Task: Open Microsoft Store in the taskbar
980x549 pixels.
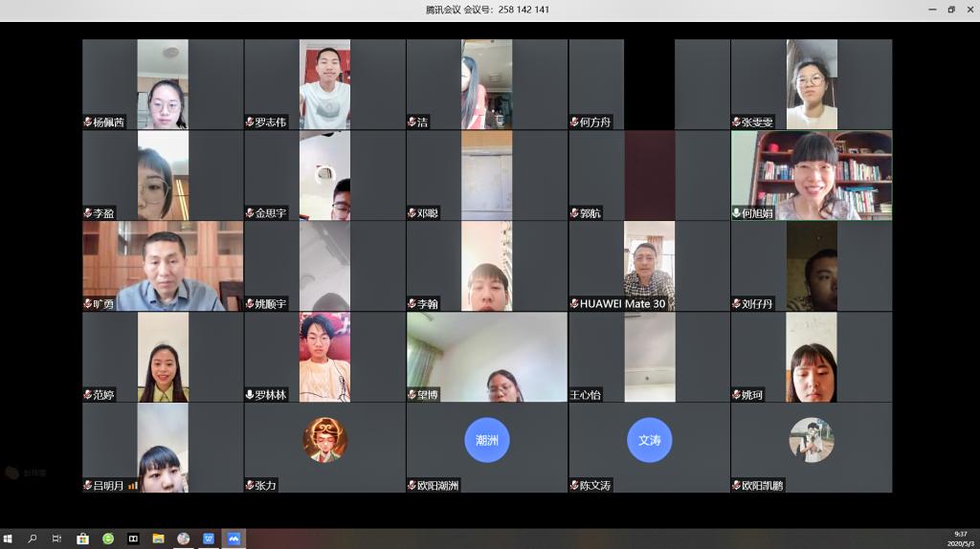Action: point(82,538)
